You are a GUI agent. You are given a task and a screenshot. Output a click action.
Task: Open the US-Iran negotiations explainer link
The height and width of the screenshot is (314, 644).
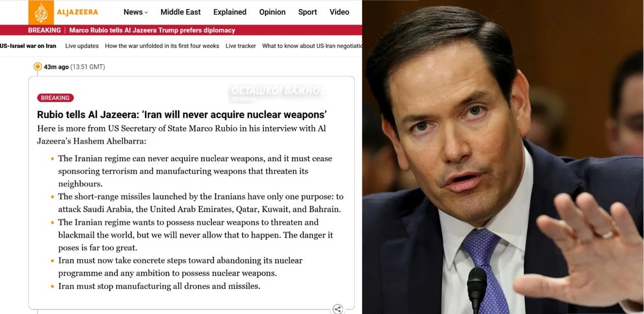312,46
